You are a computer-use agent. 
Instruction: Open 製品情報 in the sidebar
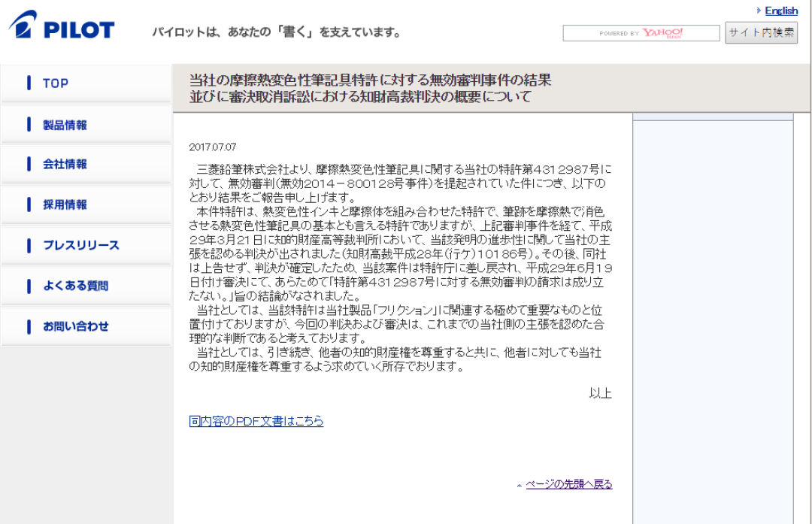(x=86, y=125)
